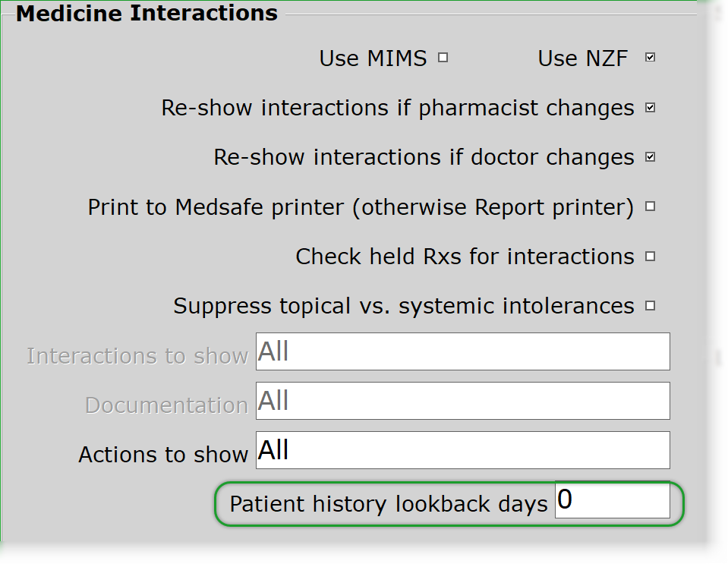Enable the Use MIMS checkbox

click(443, 58)
